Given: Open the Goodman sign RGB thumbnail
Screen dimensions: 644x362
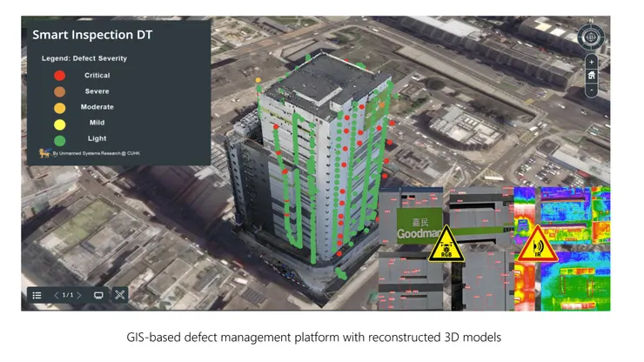Looking at the screenshot, I should pyautogui.click(x=411, y=216).
